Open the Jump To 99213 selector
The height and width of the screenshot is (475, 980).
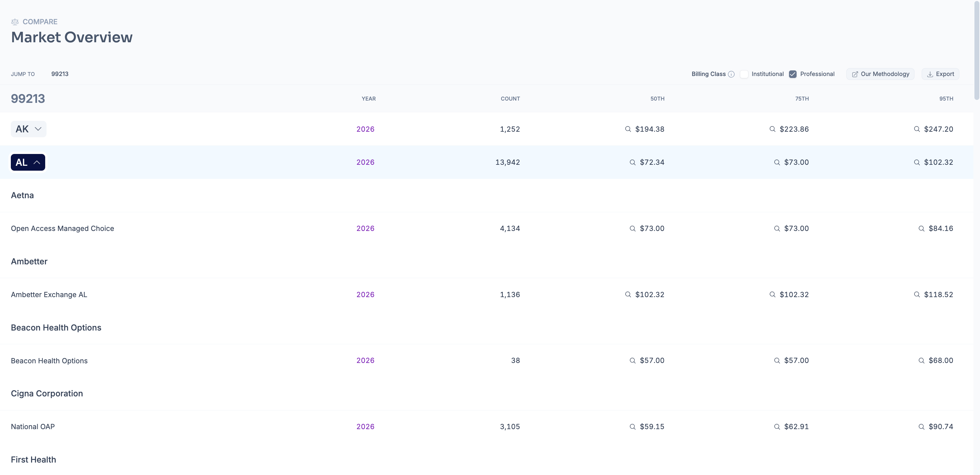coord(60,74)
